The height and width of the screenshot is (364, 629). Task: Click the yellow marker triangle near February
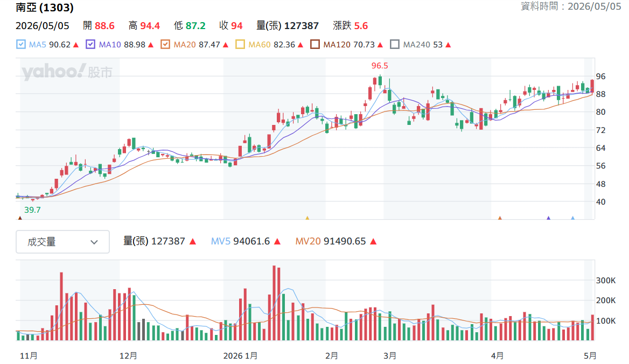pyautogui.click(x=307, y=218)
